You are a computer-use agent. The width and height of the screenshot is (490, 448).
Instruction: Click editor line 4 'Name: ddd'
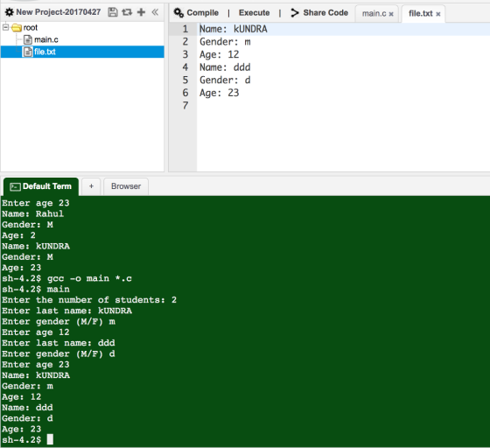point(225,67)
